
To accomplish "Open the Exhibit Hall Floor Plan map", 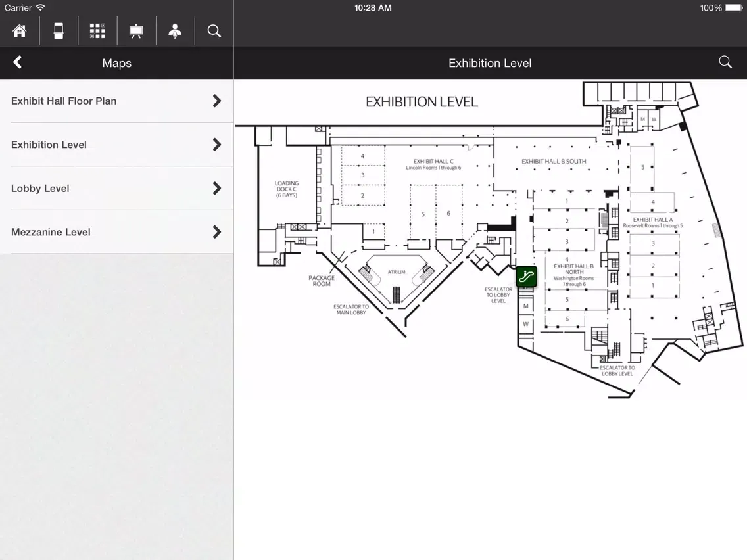I will [x=117, y=101].
